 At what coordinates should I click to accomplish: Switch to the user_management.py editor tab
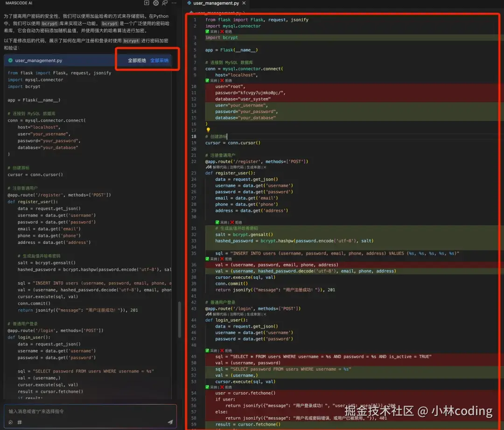click(216, 3)
